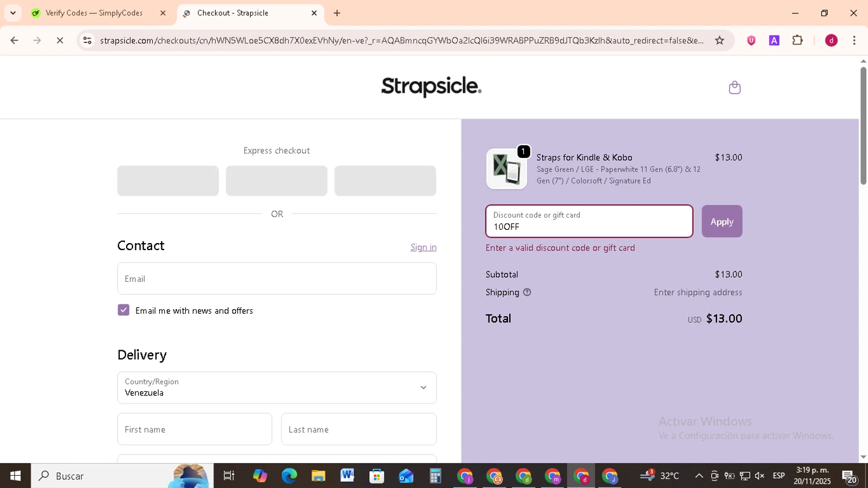
Task: Open the 32°C weather widget
Action: point(660,476)
